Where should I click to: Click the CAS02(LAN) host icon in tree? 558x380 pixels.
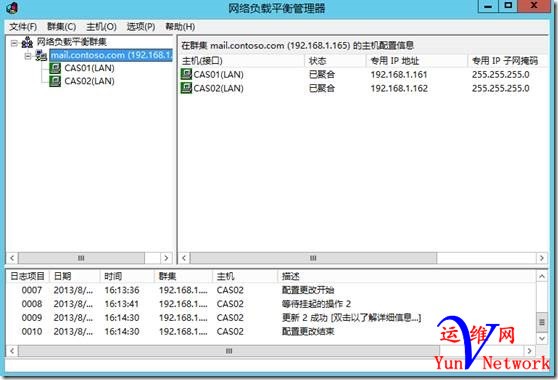coord(55,81)
